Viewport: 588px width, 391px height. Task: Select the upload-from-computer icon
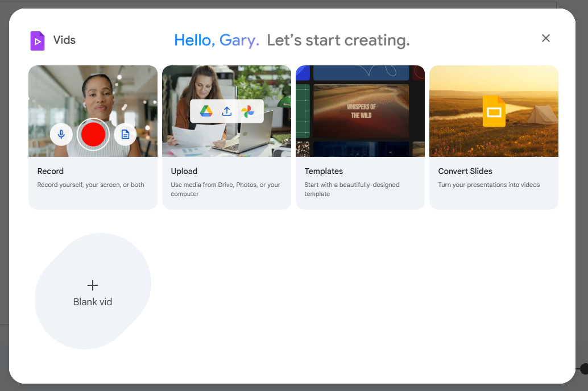coord(227,111)
